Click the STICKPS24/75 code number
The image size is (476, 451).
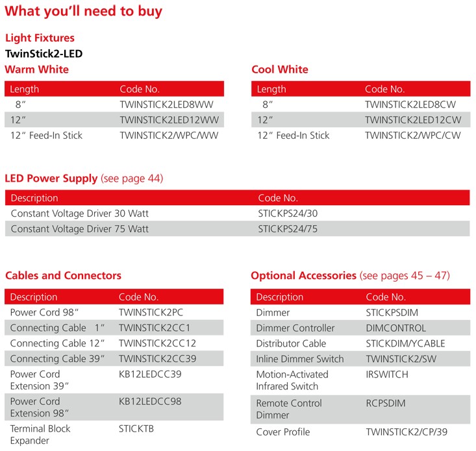coord(288,229)
